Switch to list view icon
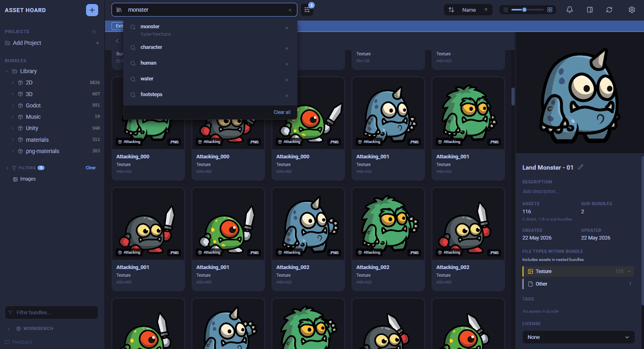 click(505, 10)
